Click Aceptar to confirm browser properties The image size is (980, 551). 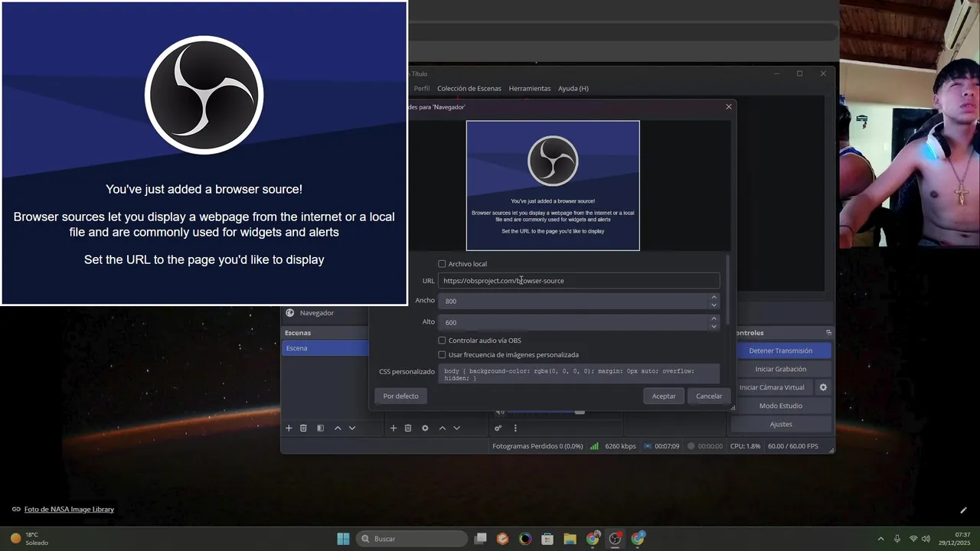664,396
